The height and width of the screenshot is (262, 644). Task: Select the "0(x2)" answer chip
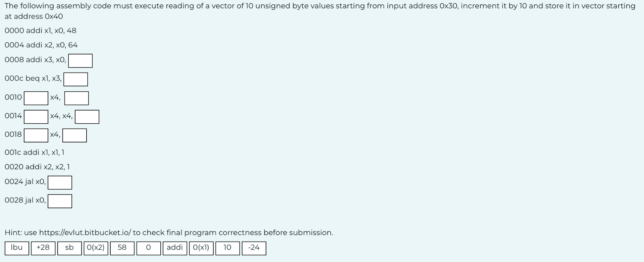pos(96,248)
